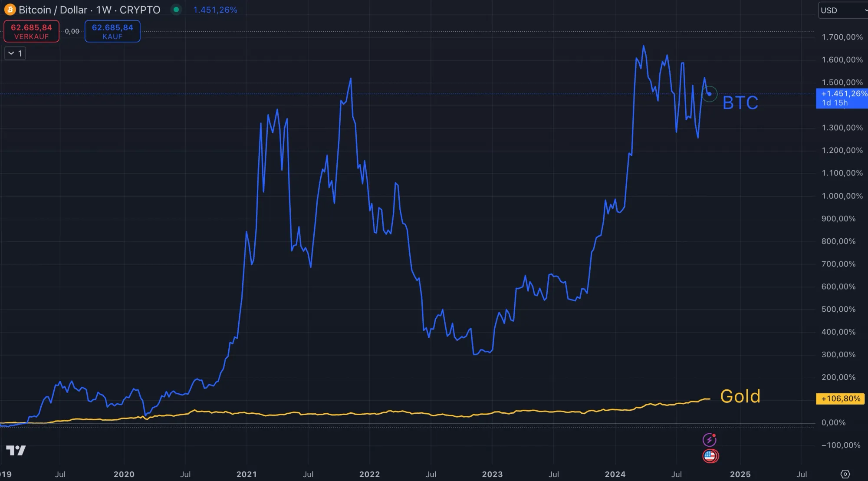Click the green market status dot

[176, 10]
